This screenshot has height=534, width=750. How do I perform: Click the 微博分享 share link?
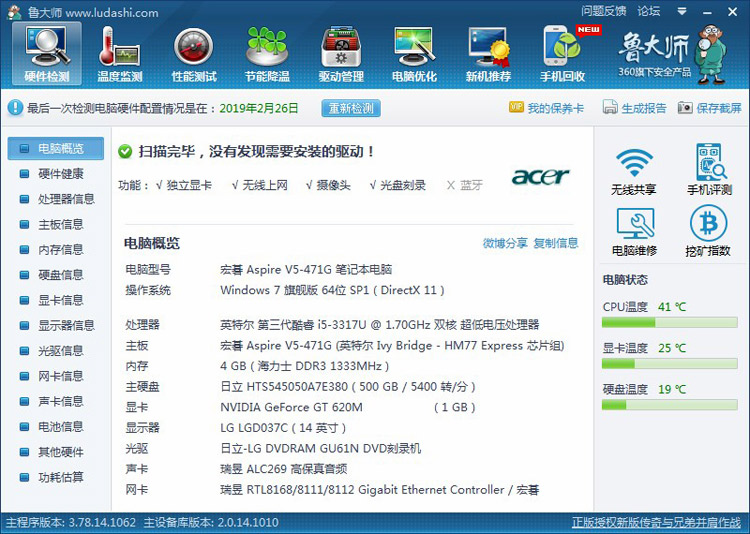(505, 243)
